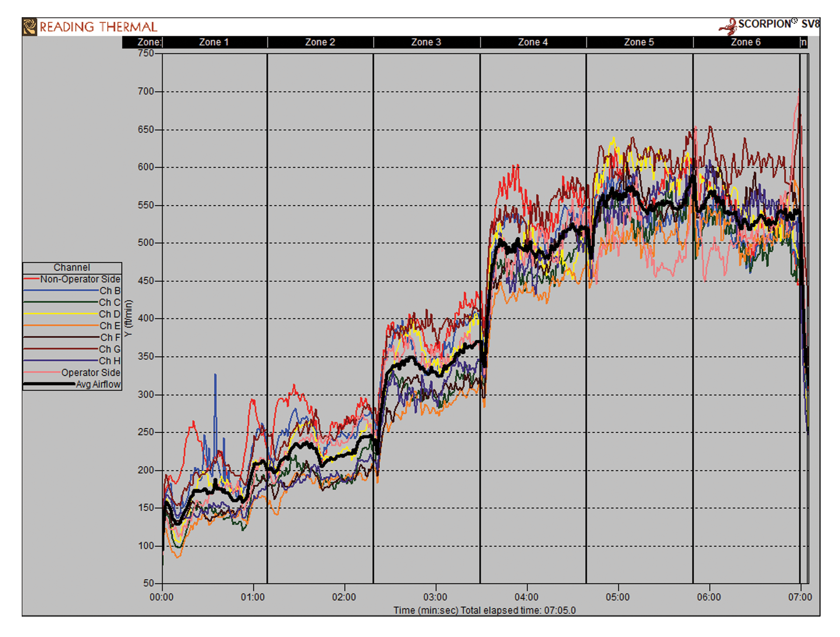Click the 50 y-axis value
The width and height of the screenshot is (840, 637).
(148, 583)
